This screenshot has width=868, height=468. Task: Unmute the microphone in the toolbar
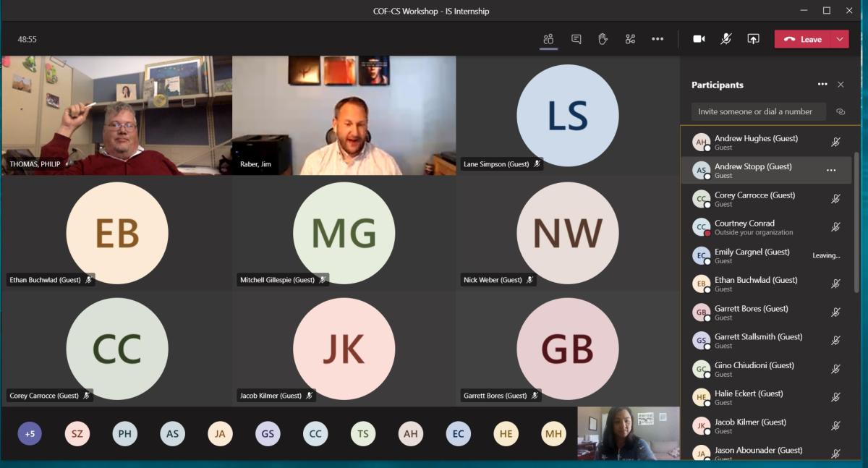click(x=726, y=39)
